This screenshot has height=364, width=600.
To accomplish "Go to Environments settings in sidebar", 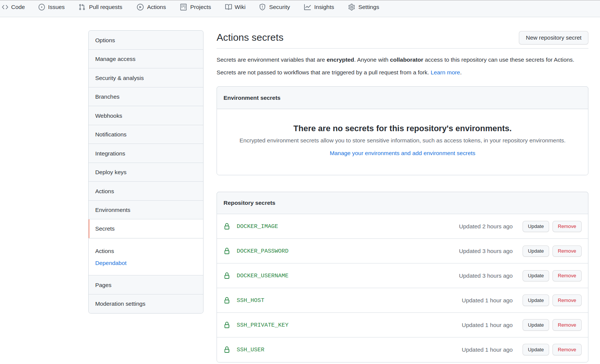I will coord(113,210).
